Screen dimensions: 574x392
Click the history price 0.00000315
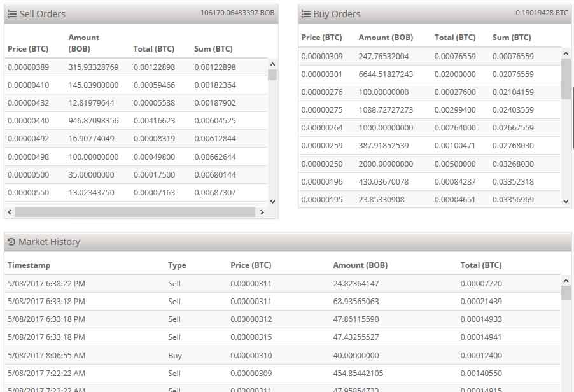coord(251,337)
